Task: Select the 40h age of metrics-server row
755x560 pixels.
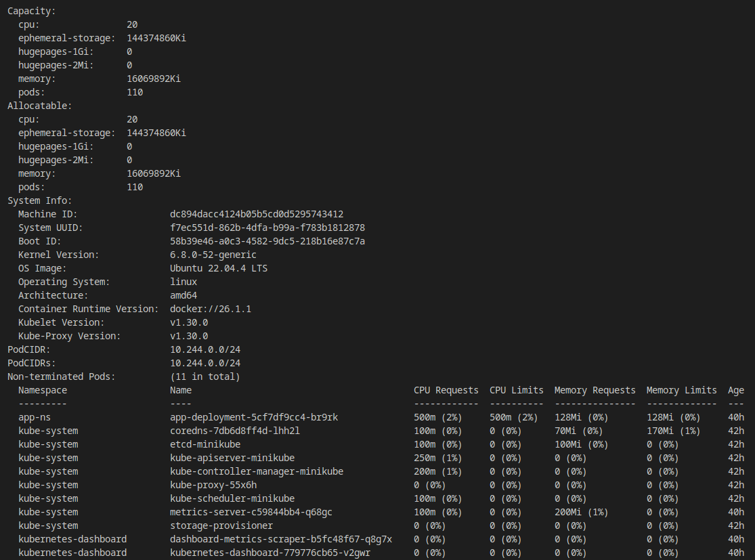Action: coord(736,512)
